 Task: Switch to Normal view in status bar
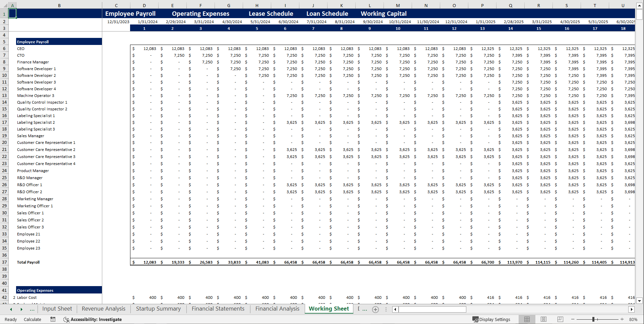[x=527, y=319]
